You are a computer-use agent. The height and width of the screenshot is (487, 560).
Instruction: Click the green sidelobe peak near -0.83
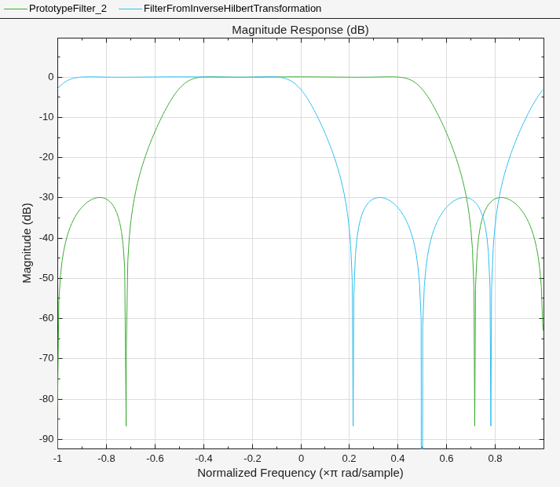tap(101, 197)
